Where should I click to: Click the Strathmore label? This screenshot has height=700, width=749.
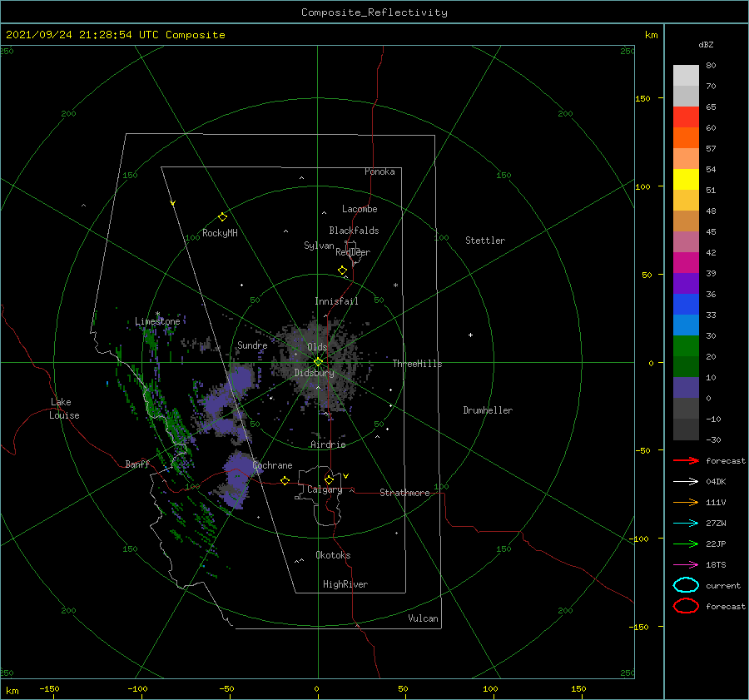(x=404, y=493)
